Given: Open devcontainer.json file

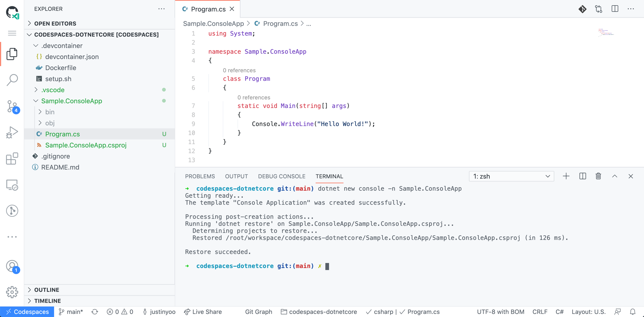Looking at the screenshot, I should pos(100,57).
